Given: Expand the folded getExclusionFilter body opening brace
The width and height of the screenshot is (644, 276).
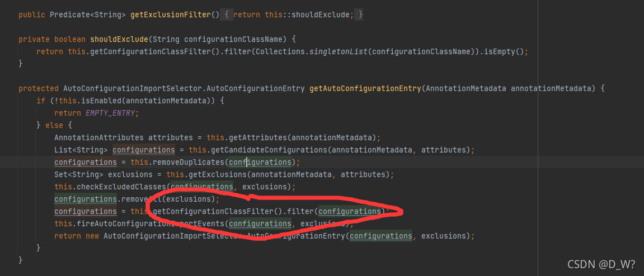Looking at the screenshot, I should click(227, 15).
